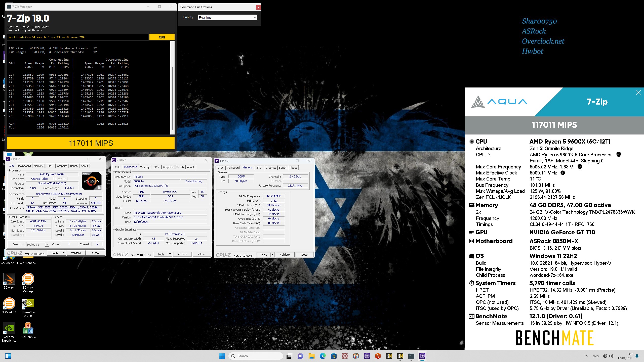Open File Explorer from the taskbar
The width and height of the screenshot is (644, 362).
(x=311, y=356)
